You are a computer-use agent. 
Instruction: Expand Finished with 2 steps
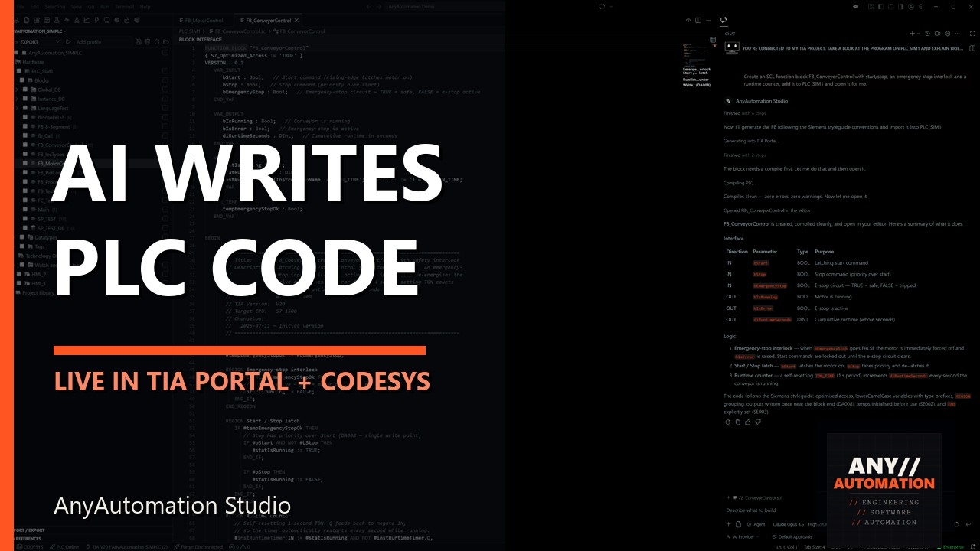point(744,155)
